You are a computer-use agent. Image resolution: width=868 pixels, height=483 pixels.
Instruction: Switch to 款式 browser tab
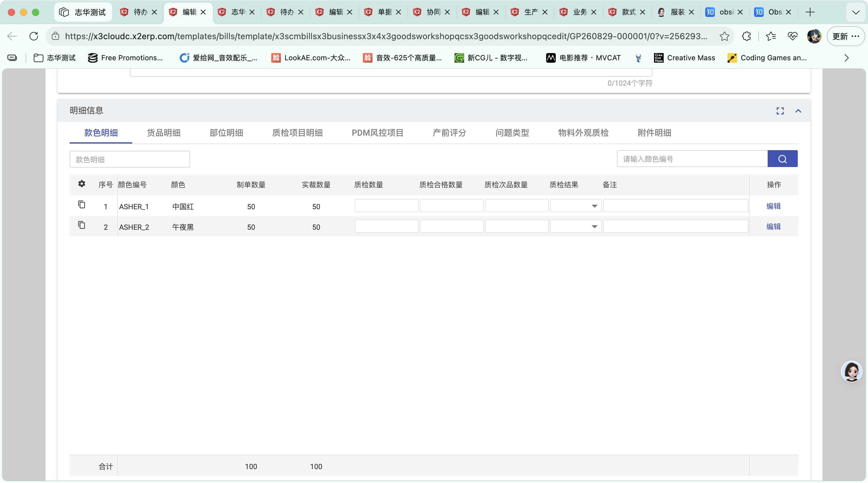(x=627, y=12)
